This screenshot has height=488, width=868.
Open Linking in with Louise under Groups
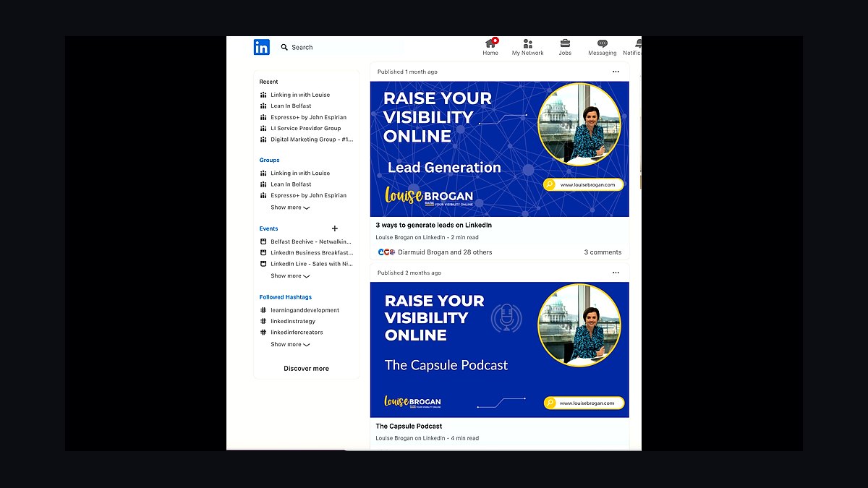[x=300, y=173]
